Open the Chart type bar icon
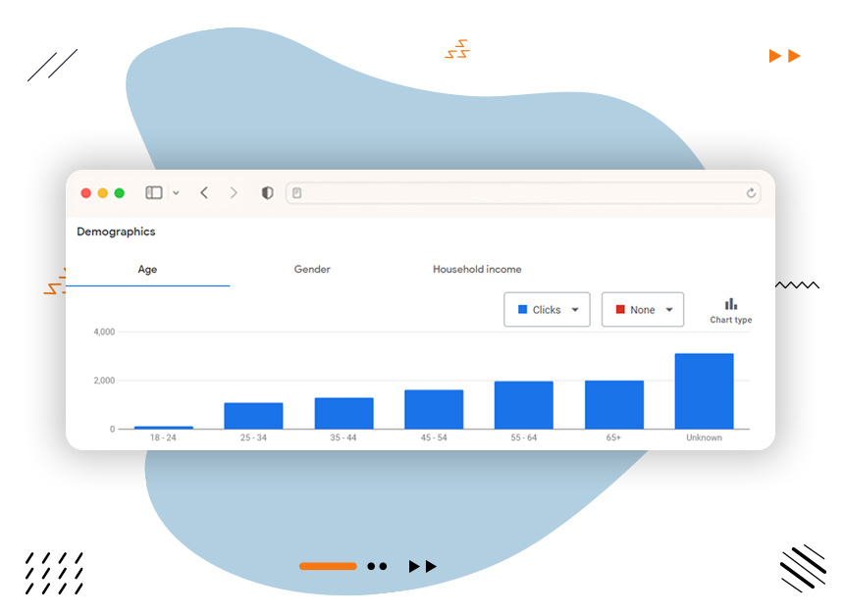 (x=730, y=304)
